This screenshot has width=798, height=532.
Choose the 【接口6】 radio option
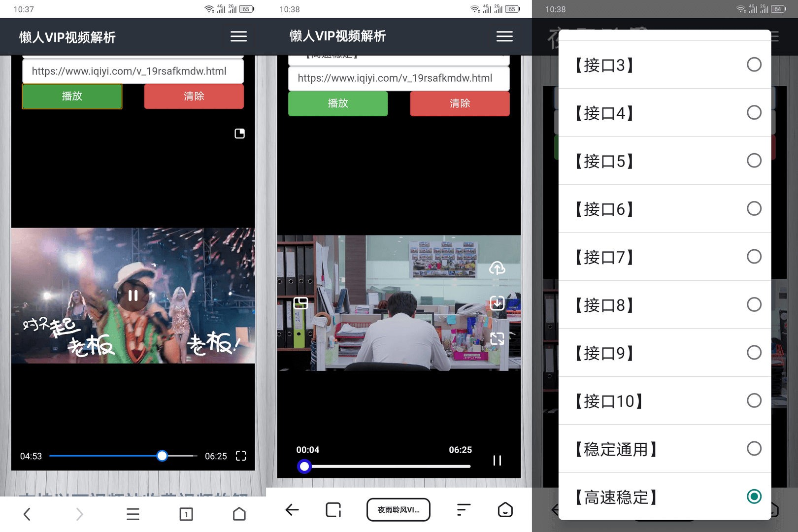coord(754,208)
